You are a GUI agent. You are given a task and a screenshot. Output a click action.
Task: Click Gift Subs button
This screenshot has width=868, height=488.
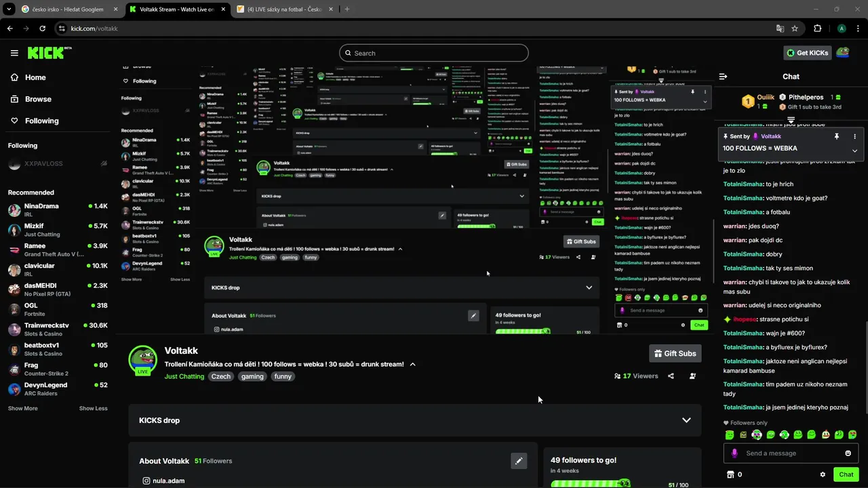[x=675, y=353]
